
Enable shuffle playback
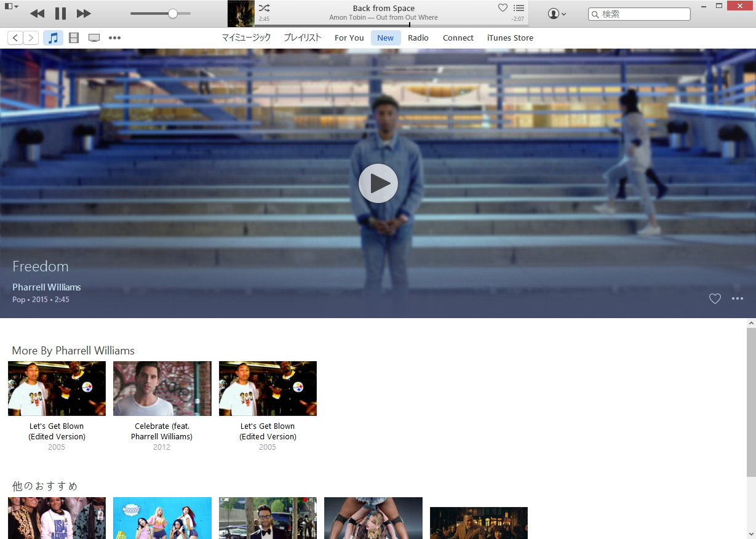(x=264, y=9)
